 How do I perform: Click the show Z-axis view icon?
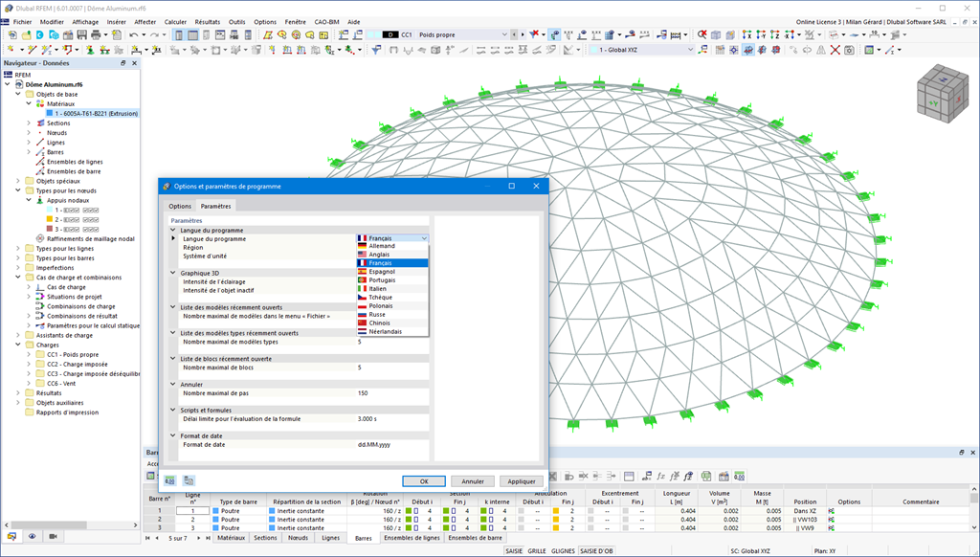[x=775, y=35]
